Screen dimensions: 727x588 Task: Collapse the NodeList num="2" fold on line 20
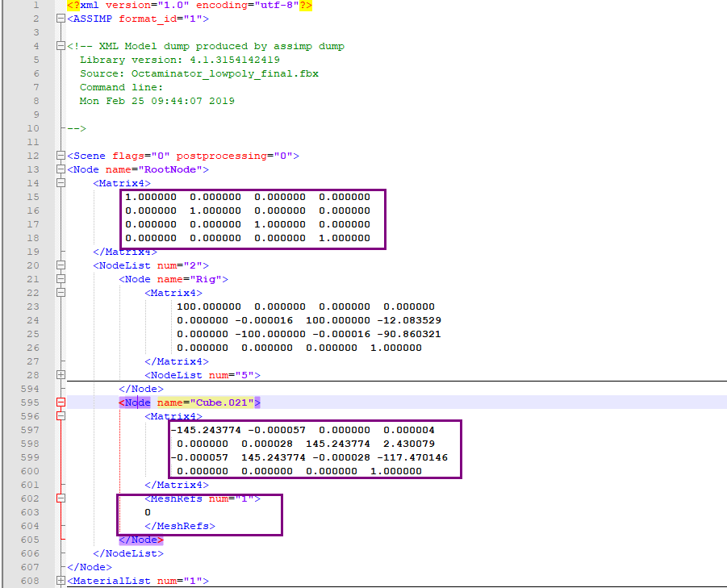point(61,265)
